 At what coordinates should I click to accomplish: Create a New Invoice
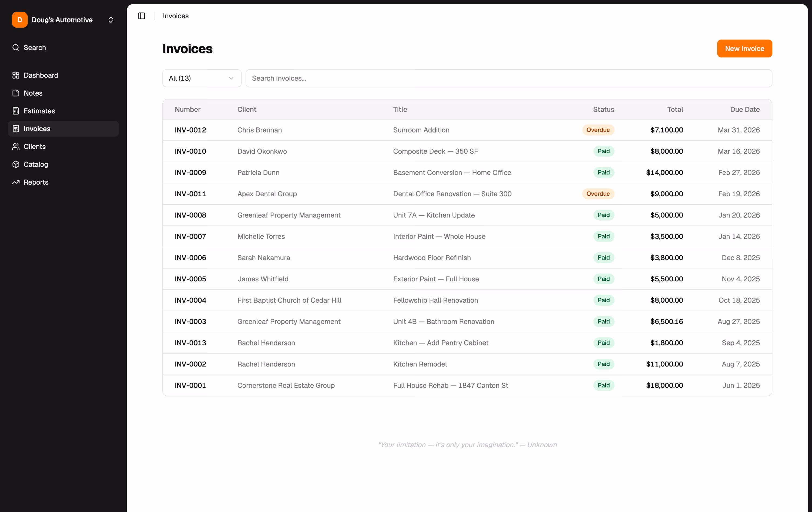(x=744, y=49)
